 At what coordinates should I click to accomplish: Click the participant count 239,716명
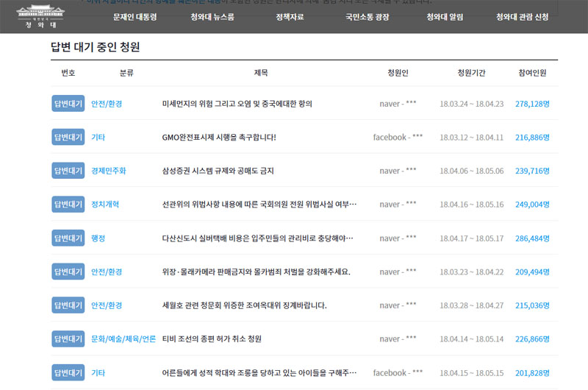[x=532, y=171]
